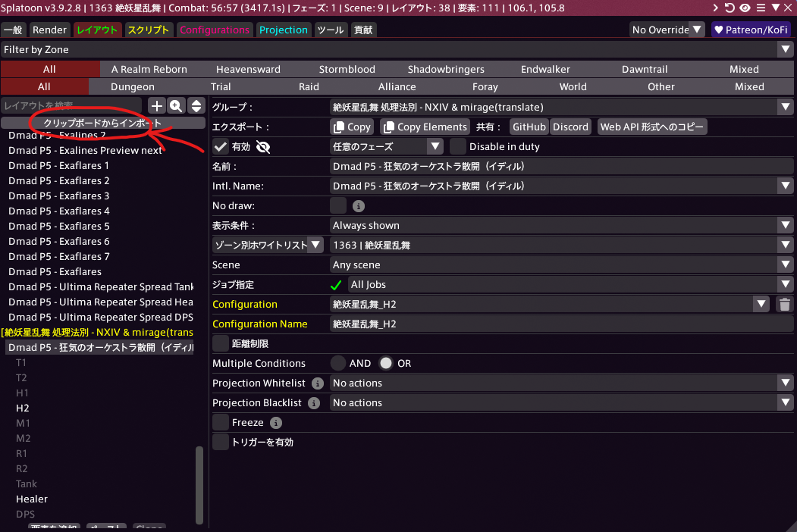The width and height of the screenshot is (797, 532).
Task: Click the 名前 name input field
Action: pos(561,167)
